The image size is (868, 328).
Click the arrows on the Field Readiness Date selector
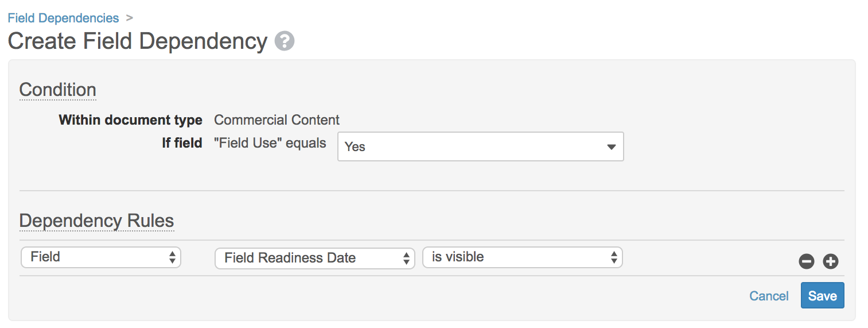tap(406, 258)
